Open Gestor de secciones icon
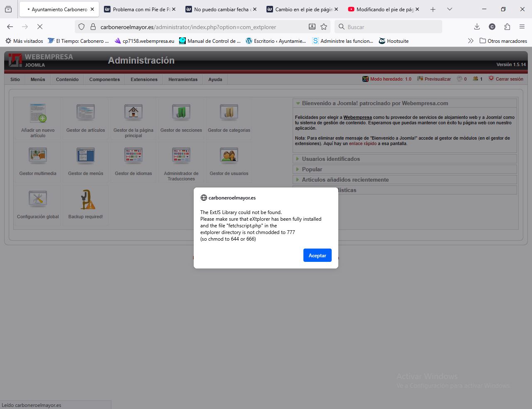532x409 pixels. coord(181,113)
